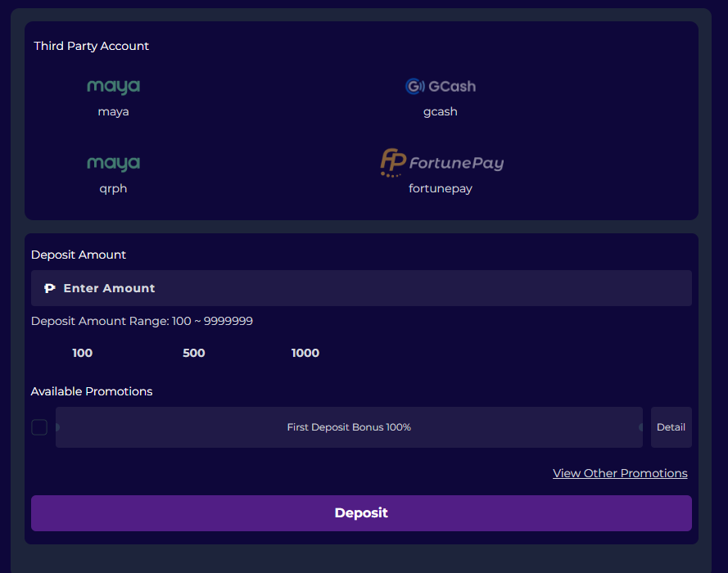This screenshot has height=573, width=728.
Task: Select the First Deposit Bonus 100% promotion
Action: (349, 427)
